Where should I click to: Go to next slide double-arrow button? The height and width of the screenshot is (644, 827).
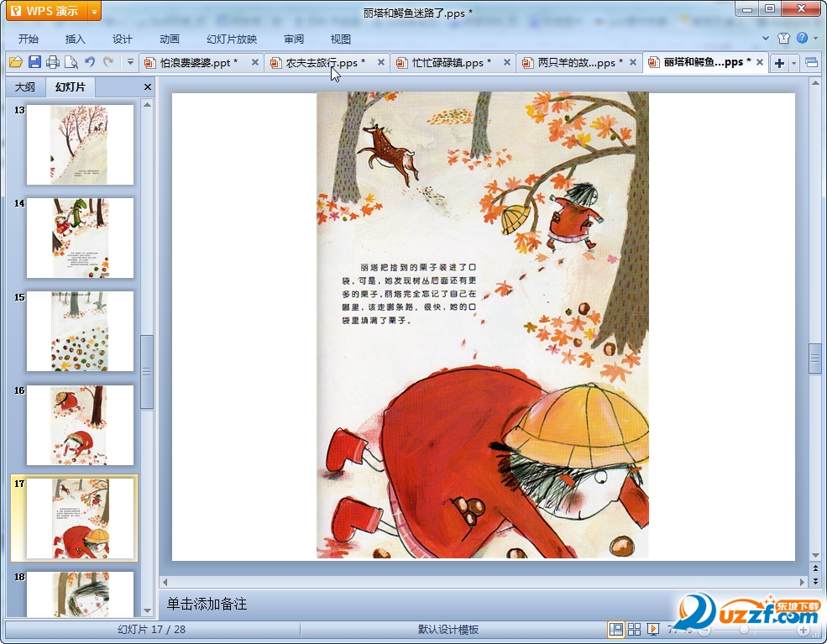point(815,581)
